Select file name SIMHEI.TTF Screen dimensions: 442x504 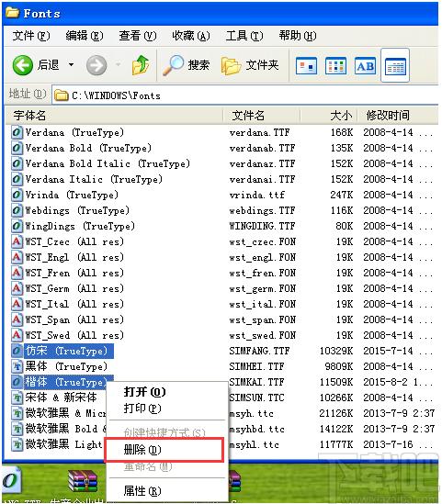click(x=256, y=366)
